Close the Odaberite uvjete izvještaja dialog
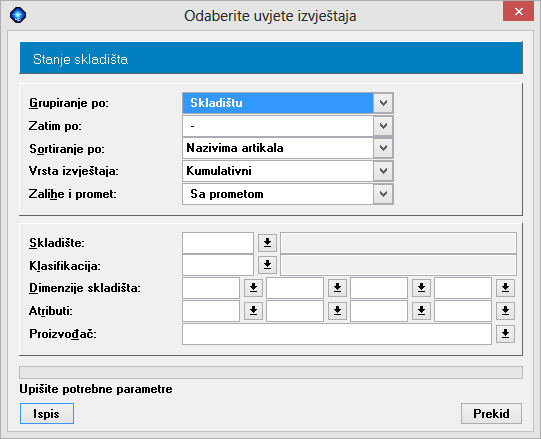This screenshot has width=541, height=439. (519, 12)
